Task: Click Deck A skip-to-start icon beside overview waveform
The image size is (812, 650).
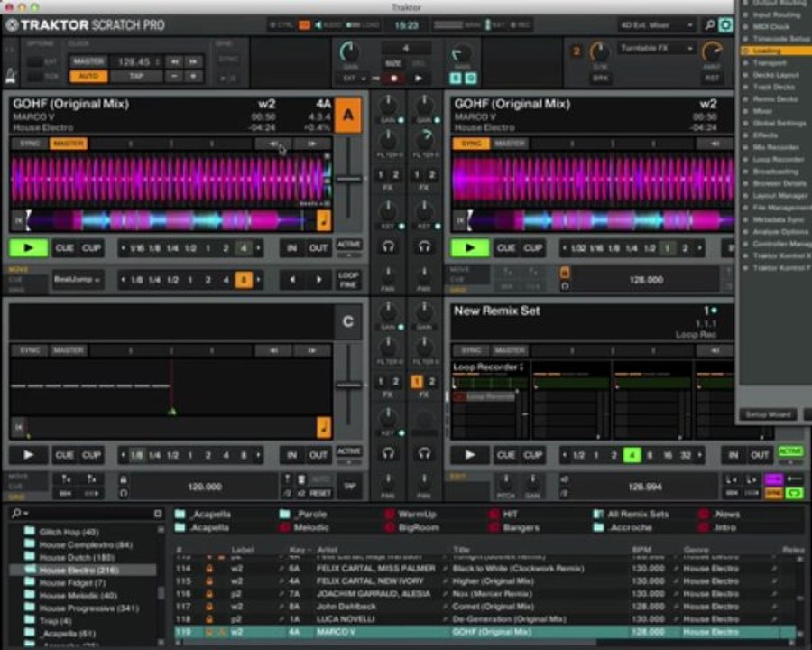Action: (x=19, y=220)
